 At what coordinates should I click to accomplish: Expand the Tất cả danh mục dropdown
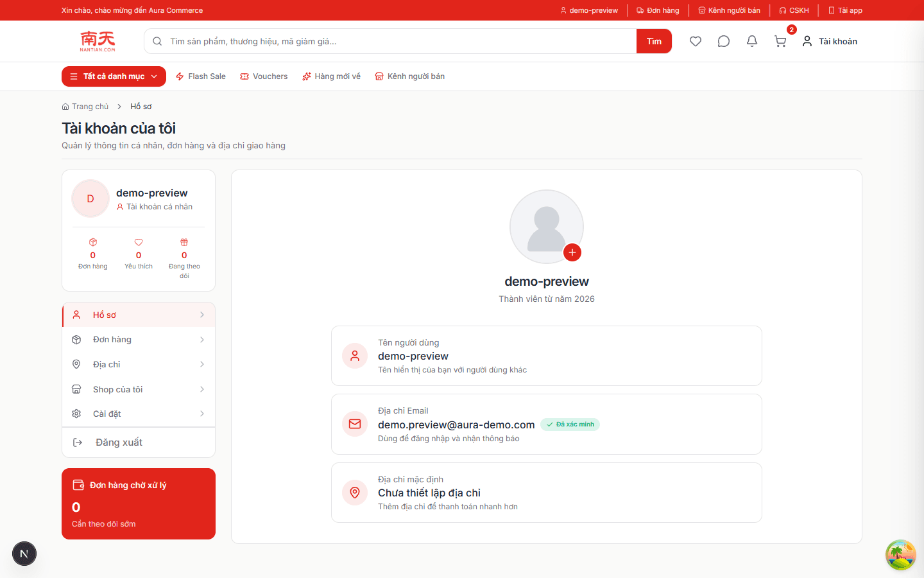114,76
